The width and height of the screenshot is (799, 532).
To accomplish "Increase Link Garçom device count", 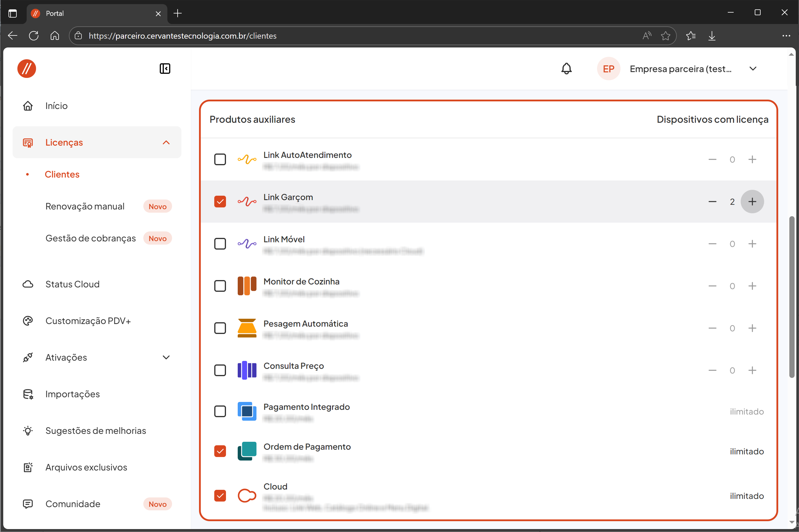I will [752, 202].
